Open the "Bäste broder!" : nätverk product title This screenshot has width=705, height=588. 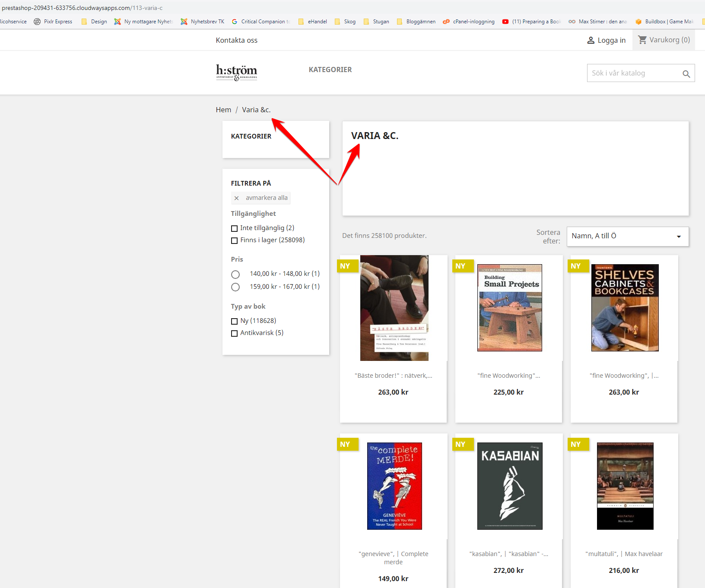(x=394, y=376)
